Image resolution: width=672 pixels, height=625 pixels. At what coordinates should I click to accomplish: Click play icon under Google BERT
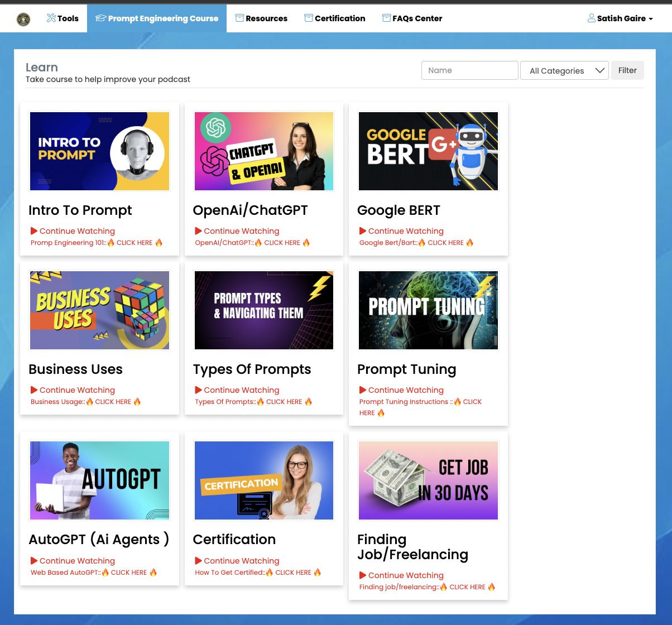[x=363, y=231]
